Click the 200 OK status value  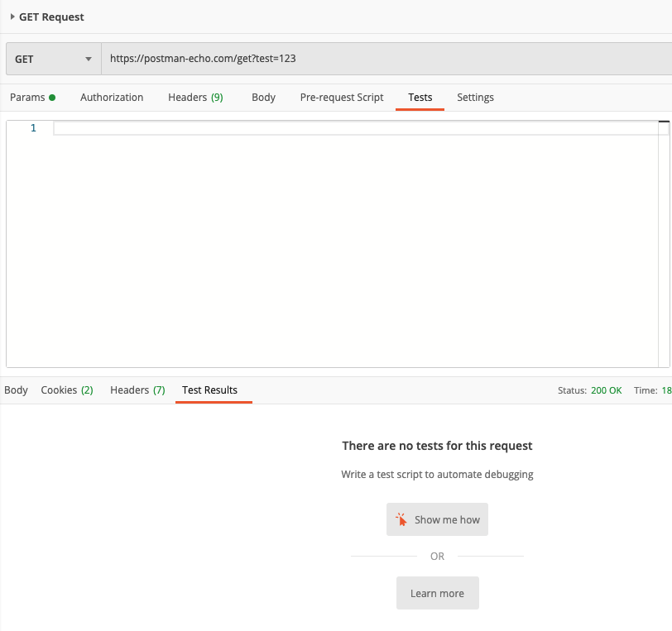click(x=606, y=390)
